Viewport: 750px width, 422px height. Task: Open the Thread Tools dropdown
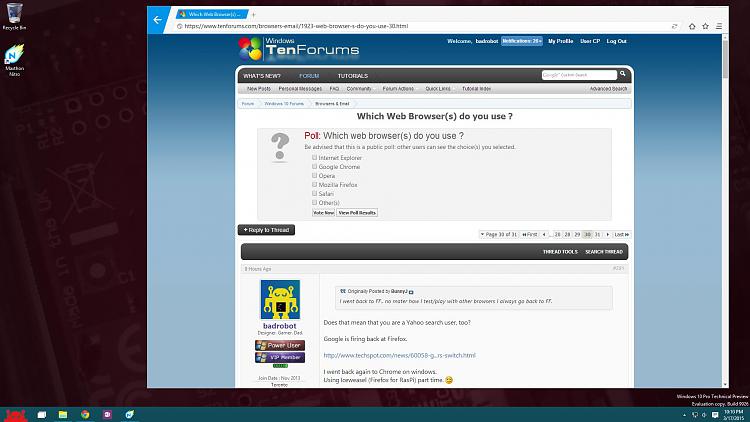pos(560,252)
